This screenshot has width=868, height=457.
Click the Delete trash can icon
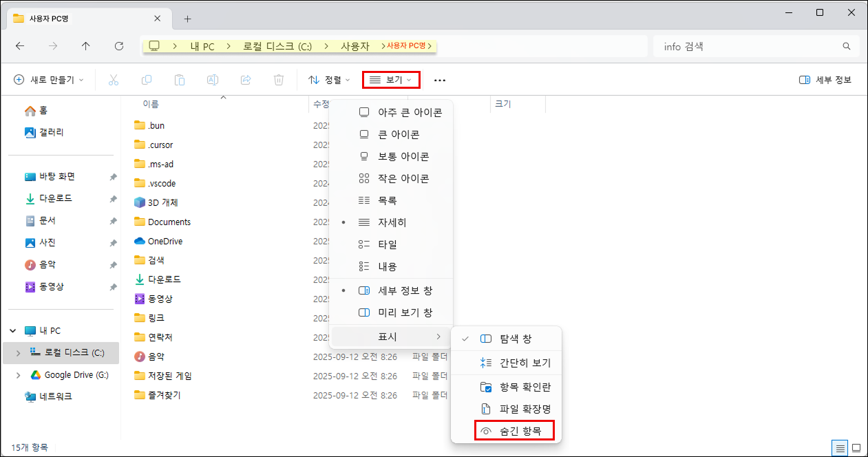[279, 80]
